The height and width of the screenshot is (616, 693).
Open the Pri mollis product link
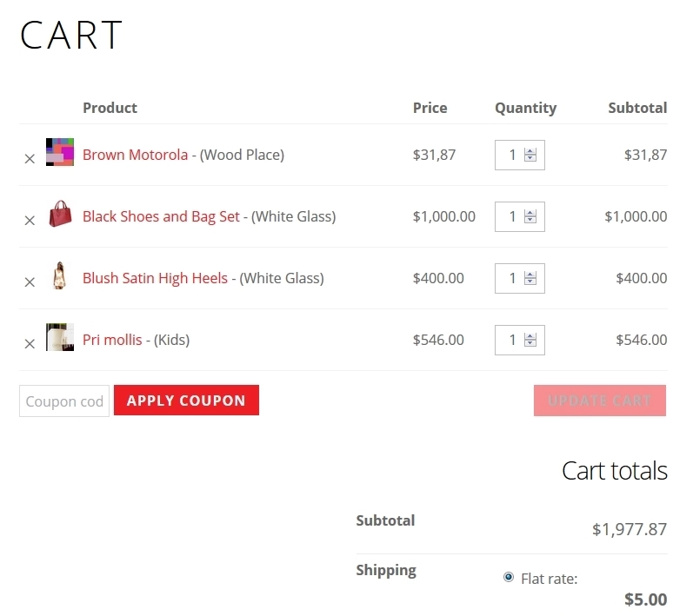point(112,340)
